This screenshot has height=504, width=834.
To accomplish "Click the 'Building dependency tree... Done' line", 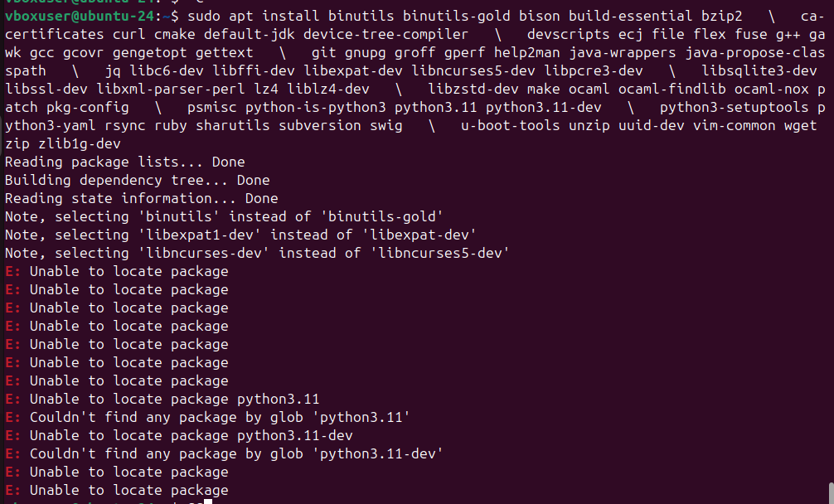I will 137,180.
